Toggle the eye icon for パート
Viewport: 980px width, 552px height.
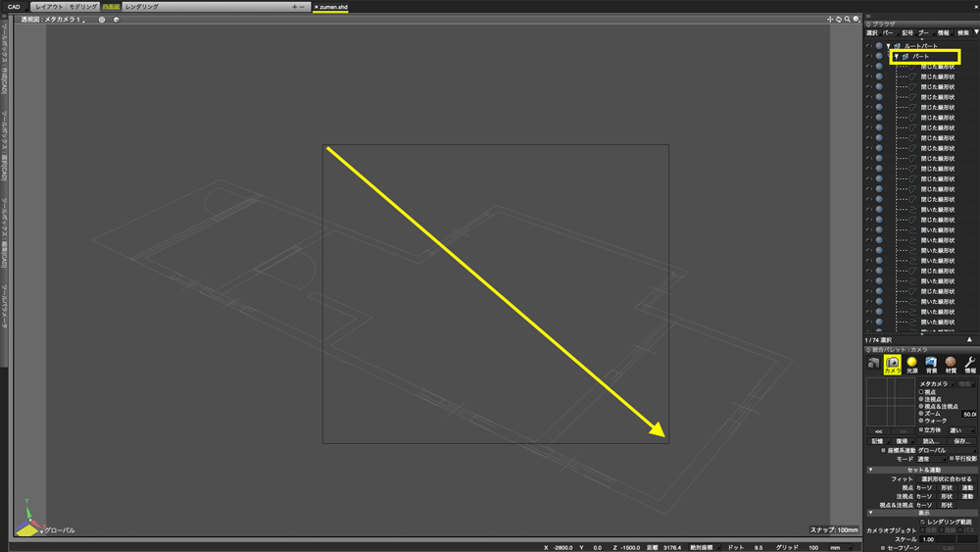(868, 56)
